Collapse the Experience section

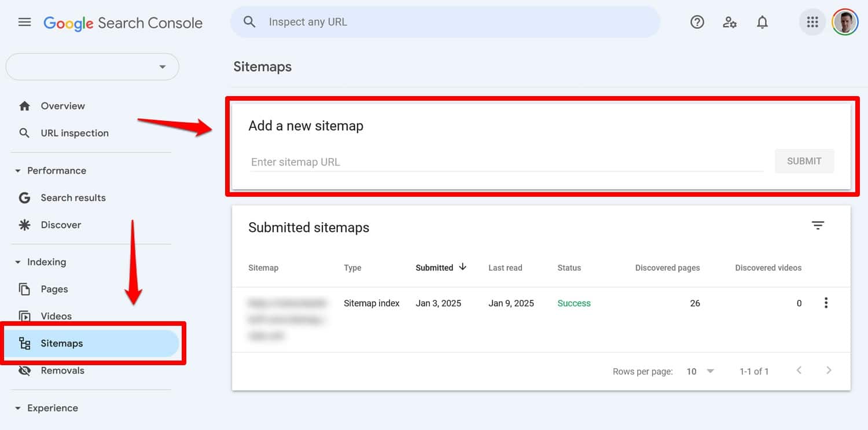pos(17,408)
